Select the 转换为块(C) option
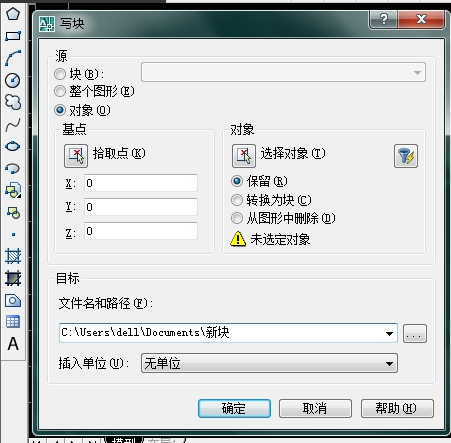451x443 pixels. (237, 200)
